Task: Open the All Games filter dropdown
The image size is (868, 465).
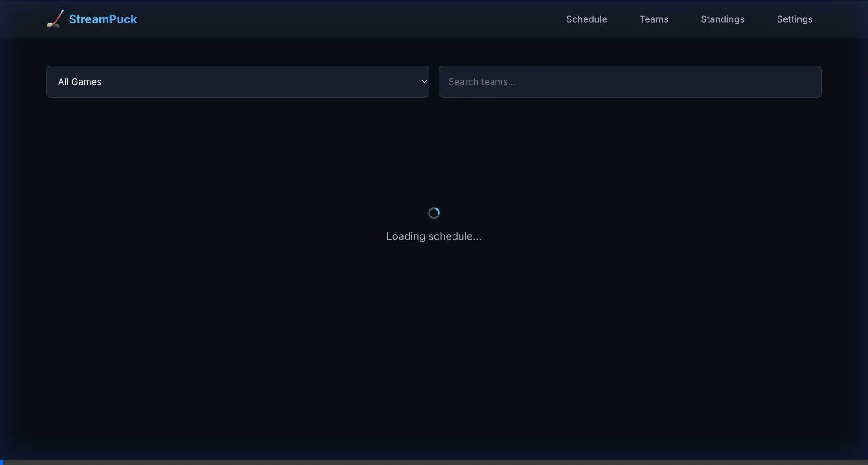Action: tap(237, 82)
